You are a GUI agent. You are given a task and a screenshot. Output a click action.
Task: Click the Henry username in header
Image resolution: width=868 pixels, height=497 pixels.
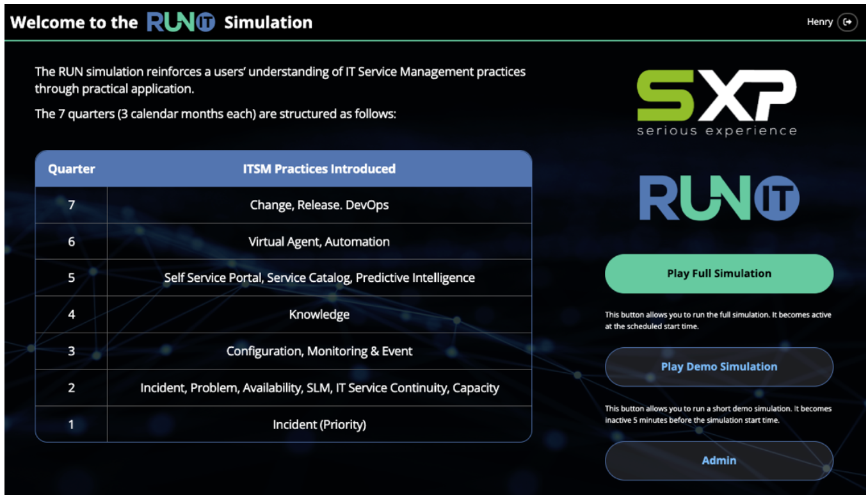click(819, 22)
